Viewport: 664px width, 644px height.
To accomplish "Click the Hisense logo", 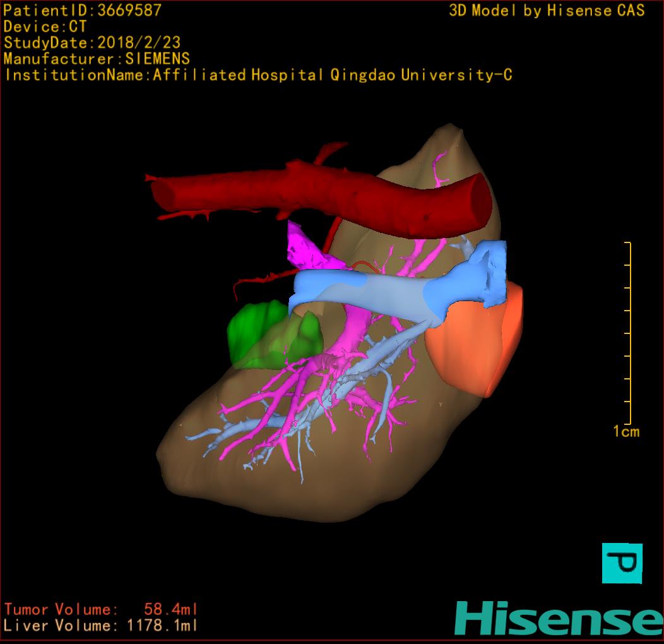I will (559, 618).
